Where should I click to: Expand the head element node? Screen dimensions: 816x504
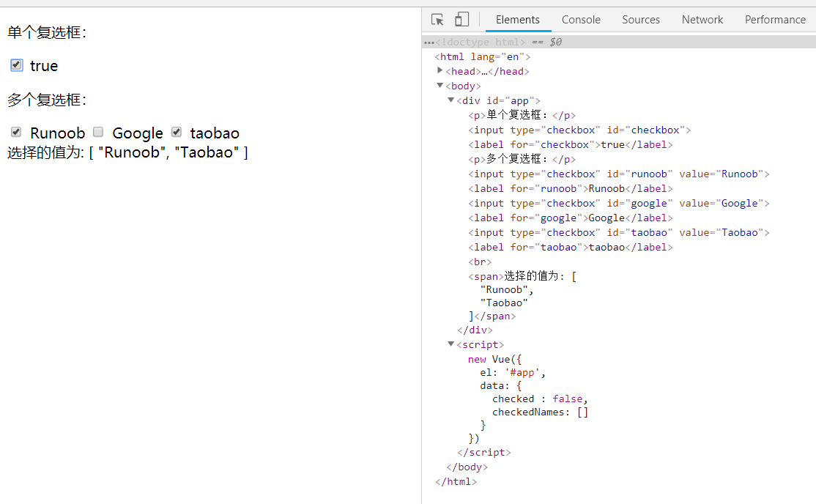(440, 71)
